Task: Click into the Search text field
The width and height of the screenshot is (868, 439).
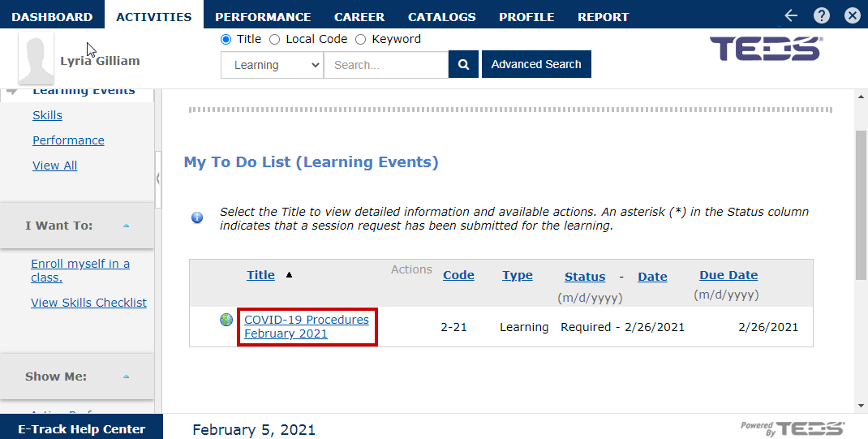Action: coord(385,65)
